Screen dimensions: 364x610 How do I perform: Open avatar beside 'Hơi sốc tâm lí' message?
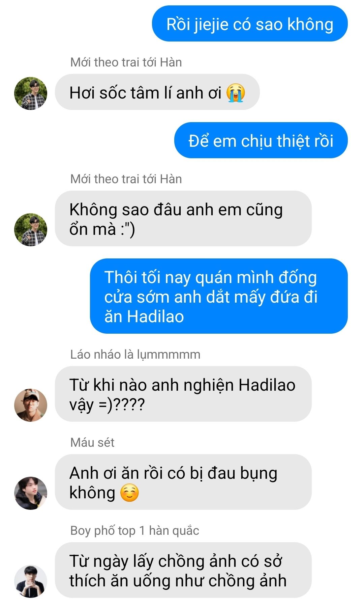[31, 93]
